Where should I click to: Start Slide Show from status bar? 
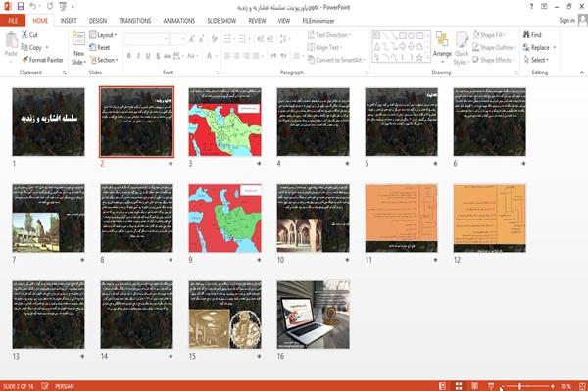coord(491,386)
